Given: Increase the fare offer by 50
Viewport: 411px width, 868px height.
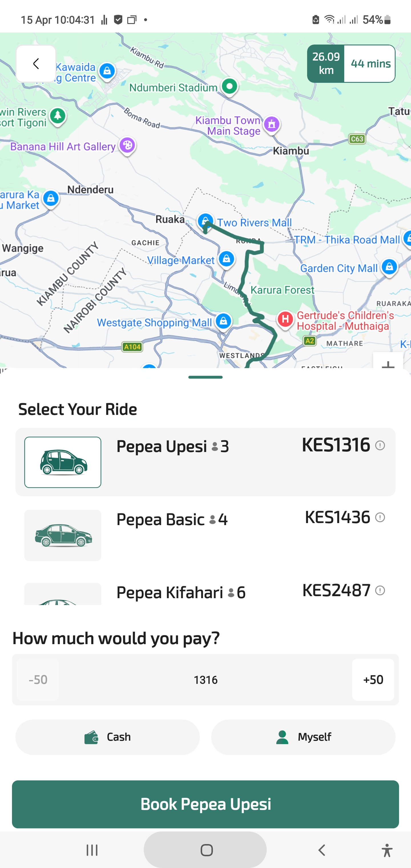Looking at the screenshot, I should coord(373,680).
